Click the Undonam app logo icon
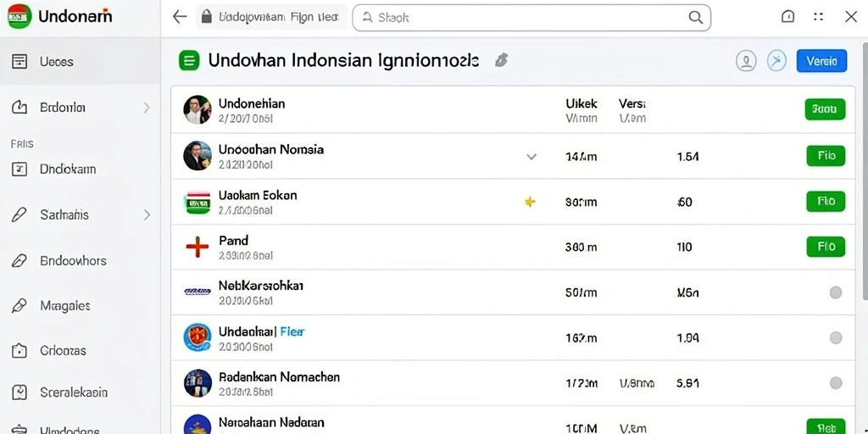Screen dimensions: 868x434 click(19, 17)
